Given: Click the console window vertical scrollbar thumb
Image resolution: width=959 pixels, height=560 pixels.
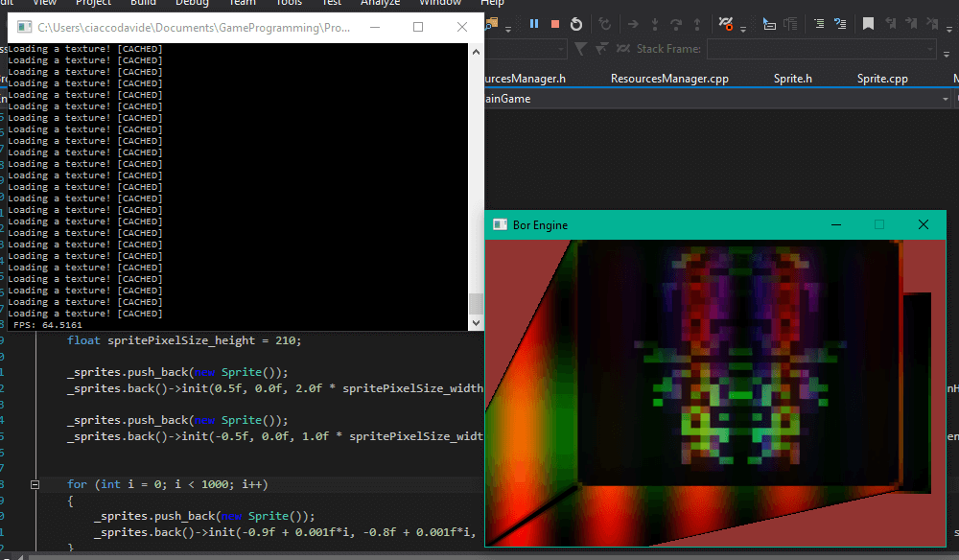Looking at the screenshot, I should click(x=476, y=303).
